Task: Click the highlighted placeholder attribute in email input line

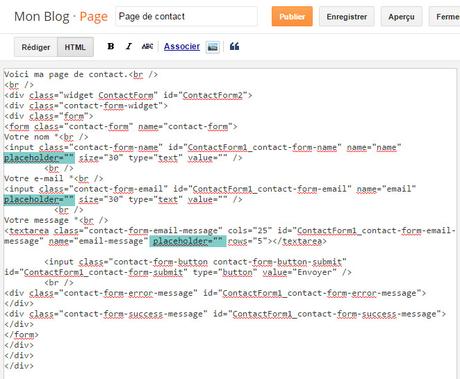Action: [39, 199]
